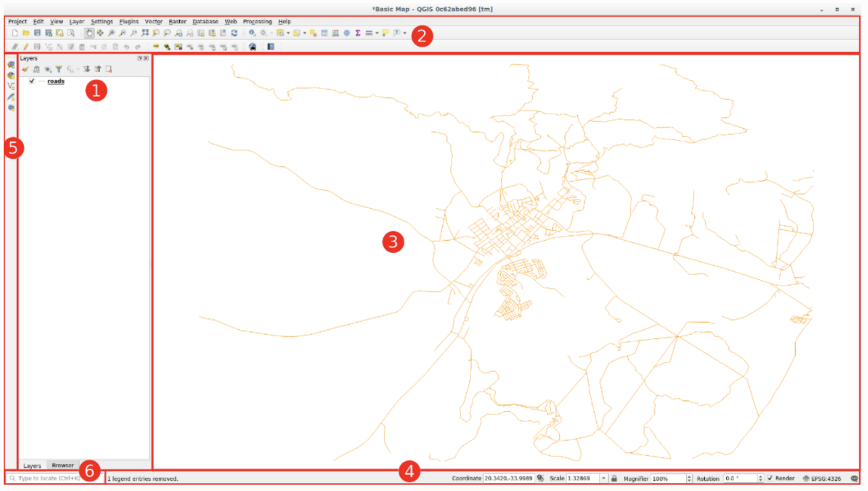Click New SpatiaLite Layer feather icon
Image resolution: width=868 pixels, height=491 pixels.
[x=11, y=97]
